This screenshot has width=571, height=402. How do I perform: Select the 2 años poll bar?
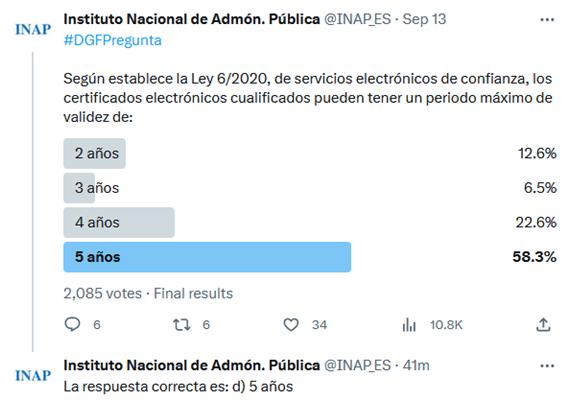(x=95, y=153)
